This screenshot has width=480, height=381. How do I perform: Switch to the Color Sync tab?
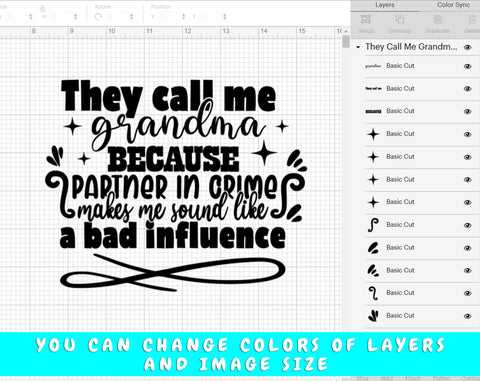point(453,5)
